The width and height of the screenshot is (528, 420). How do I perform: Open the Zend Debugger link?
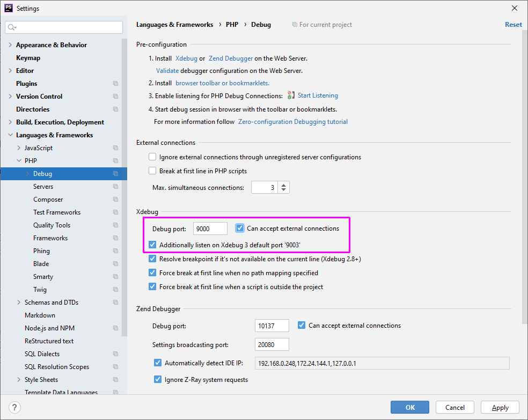click(x=231, y=58)
